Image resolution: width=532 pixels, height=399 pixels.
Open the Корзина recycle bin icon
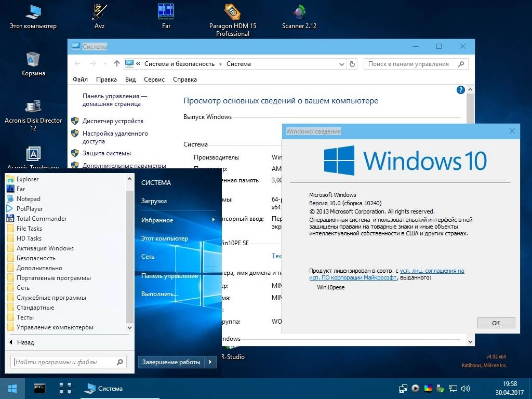click(33, 64)
